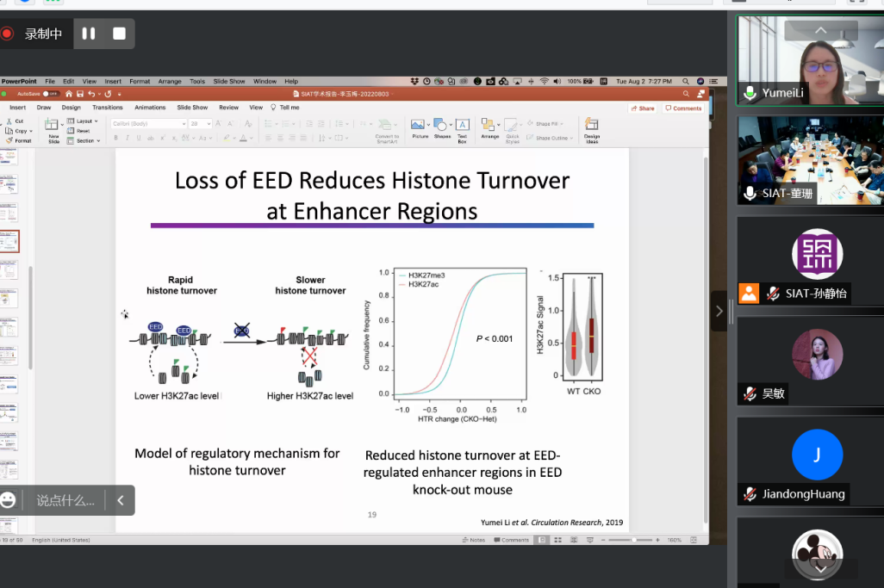This screenshot has height=588, width=884.
Task: Click the Increase Font Size icon
Action: click(x=219, y=123)
